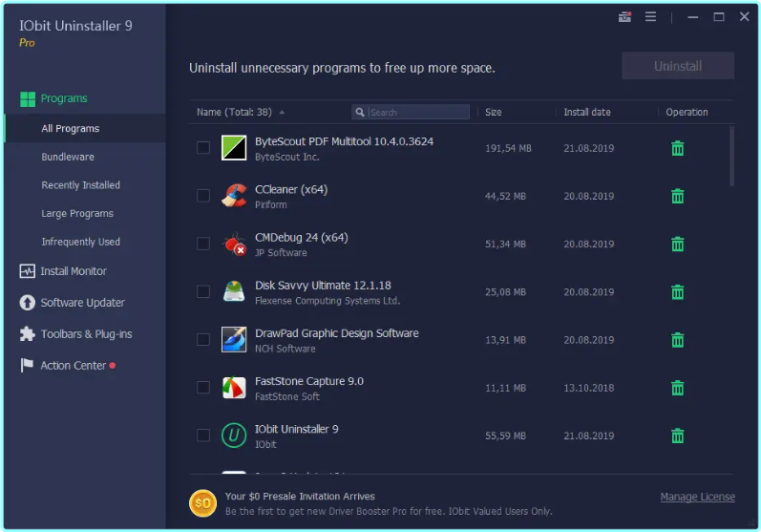Check the IObit Uninstaller 9 checkbox
Screen dimensions: 761x532
203,436
